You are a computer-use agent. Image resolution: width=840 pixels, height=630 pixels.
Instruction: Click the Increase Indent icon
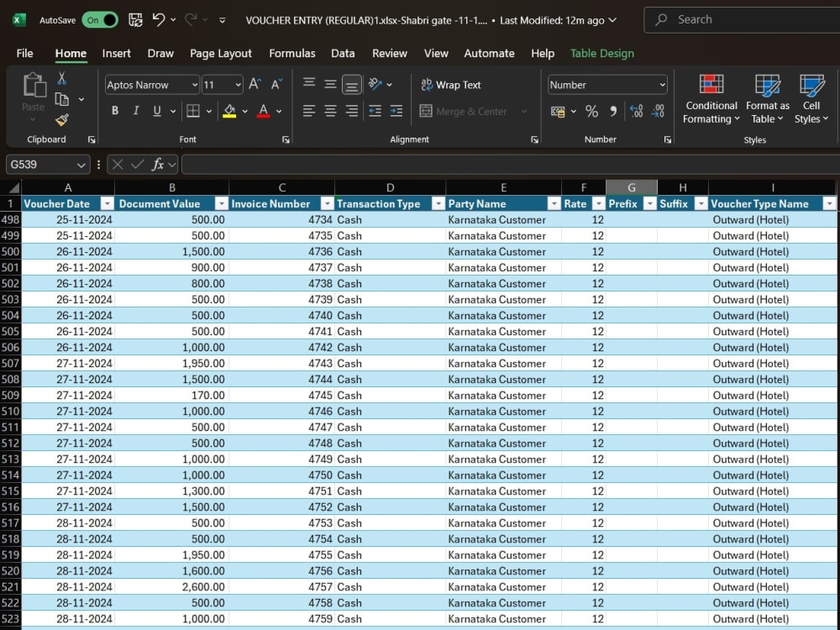[396, 111]
